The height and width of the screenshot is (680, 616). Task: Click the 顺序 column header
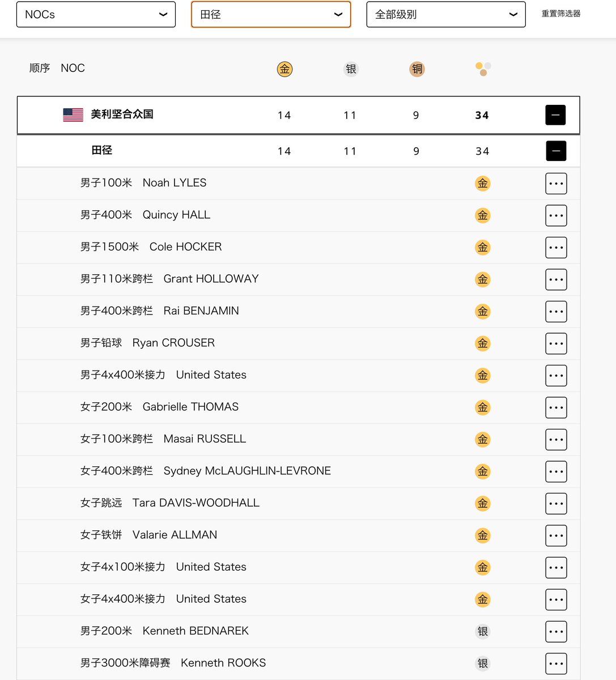40,68
